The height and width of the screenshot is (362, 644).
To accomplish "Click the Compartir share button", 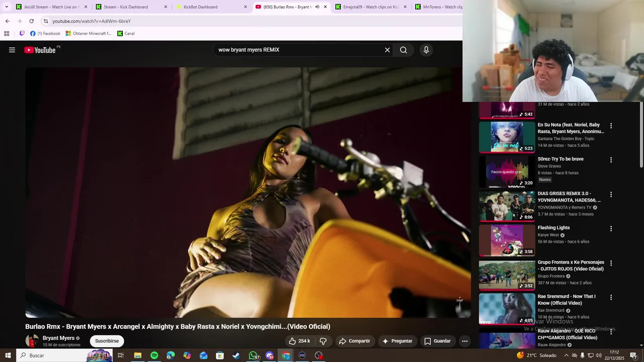I will click(x=354, y=341).
